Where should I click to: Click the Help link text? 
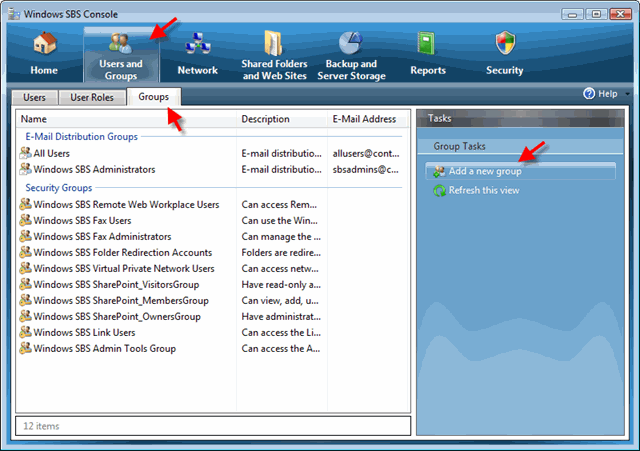(607, 94)
